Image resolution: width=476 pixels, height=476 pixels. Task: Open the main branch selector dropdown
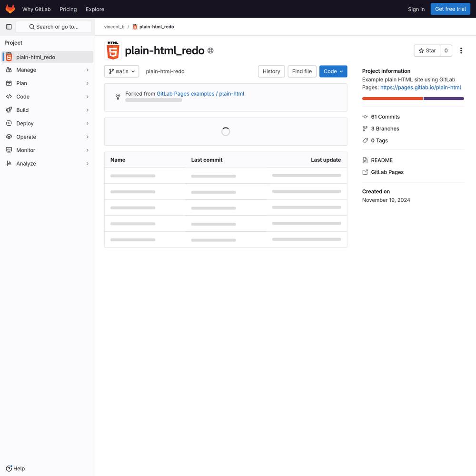pos(121,71)
